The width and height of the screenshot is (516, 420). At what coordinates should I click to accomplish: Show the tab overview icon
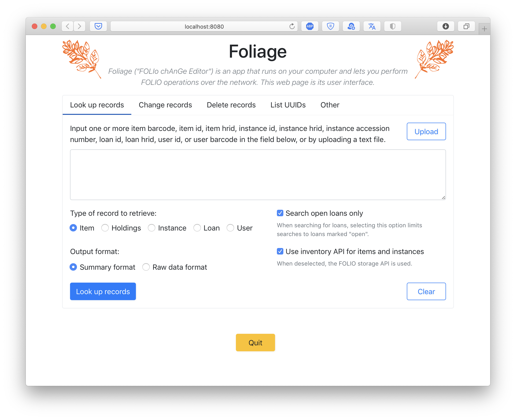(466, 26)
